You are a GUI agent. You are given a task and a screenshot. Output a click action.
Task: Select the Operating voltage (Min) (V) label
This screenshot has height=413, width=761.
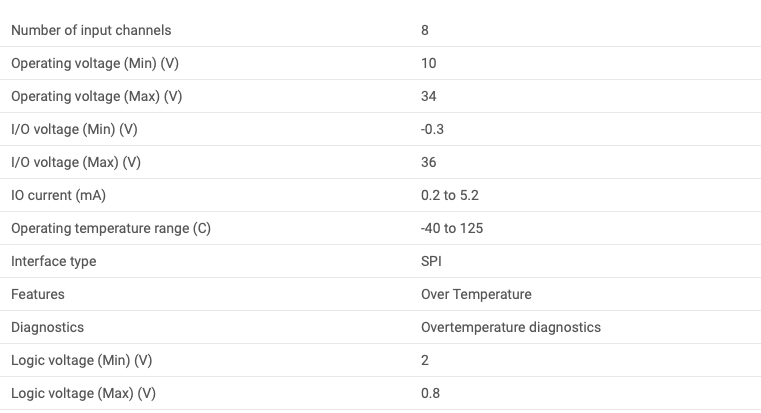(95, 64)
